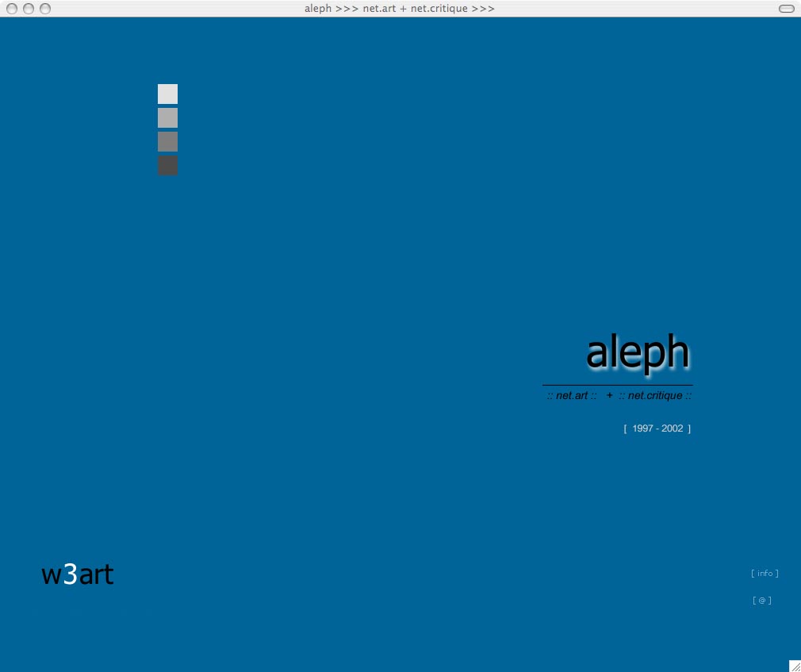The height and width of the screenshot is (672, 801).
Task: Click the lightest gray square
Action: (x=167, y=94)
